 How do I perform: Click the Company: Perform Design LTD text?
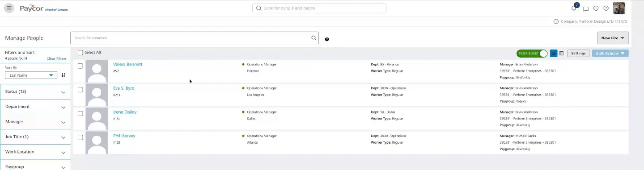pyautogui.click(x=593, y=21)
